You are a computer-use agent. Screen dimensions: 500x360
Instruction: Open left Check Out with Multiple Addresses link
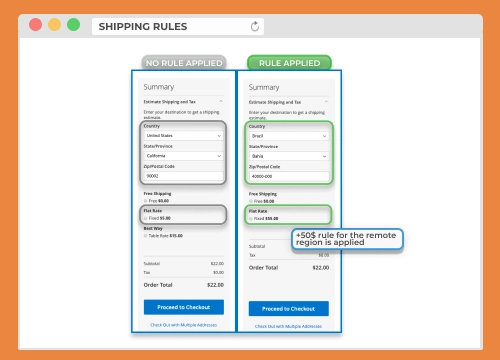click(x=184, y=325)
